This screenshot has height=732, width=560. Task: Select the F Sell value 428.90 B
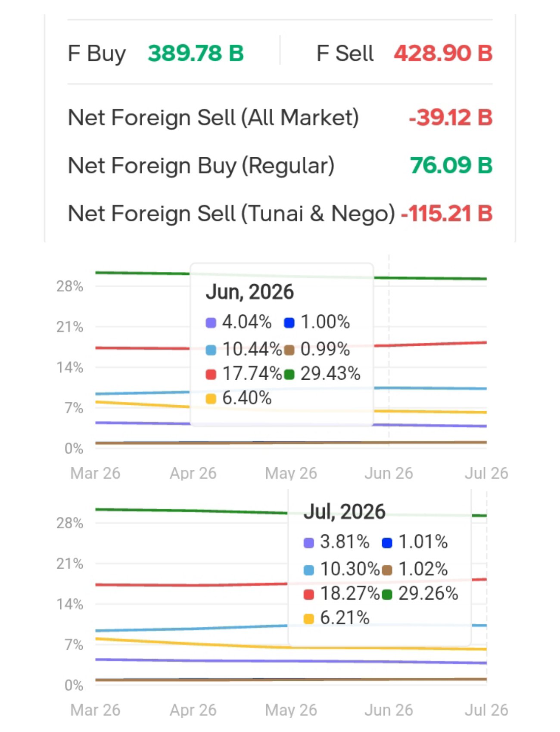coord(443,53)
